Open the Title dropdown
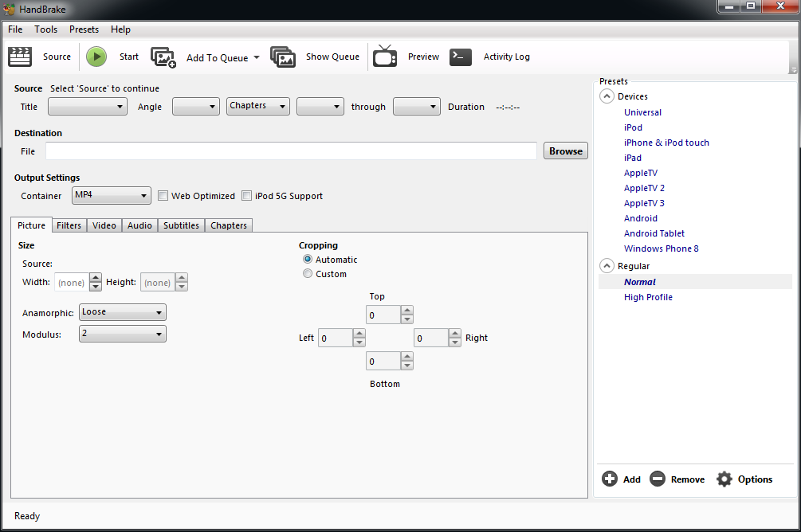Viewport: 801px width, 532px height. pos(88,107)
